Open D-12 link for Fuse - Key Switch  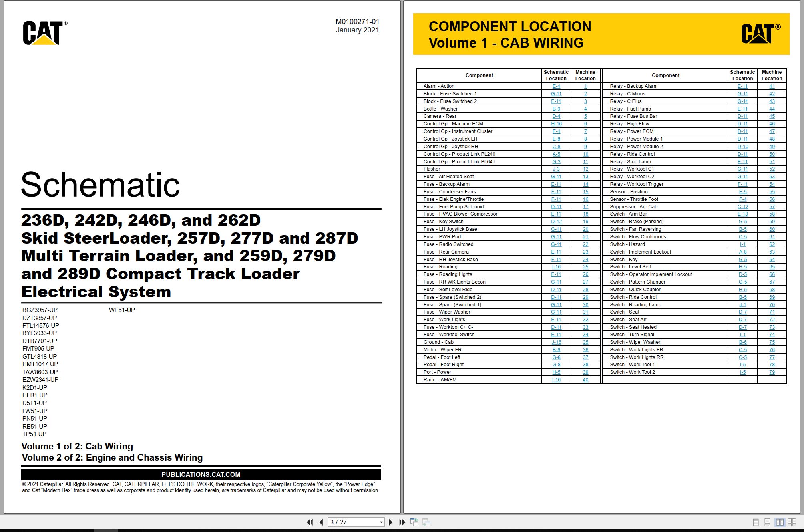pos(556,222)
